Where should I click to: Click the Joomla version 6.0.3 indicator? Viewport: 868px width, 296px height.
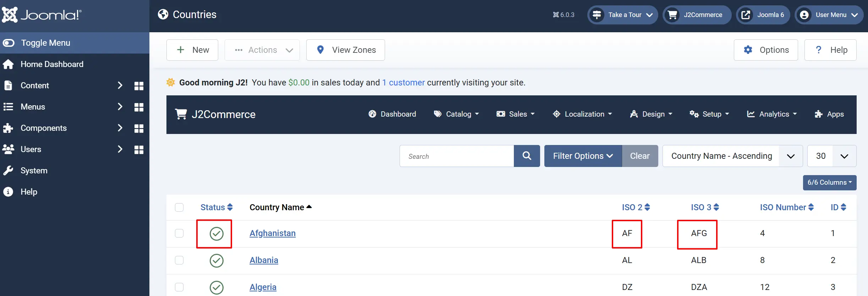click(x=564, y=15)
